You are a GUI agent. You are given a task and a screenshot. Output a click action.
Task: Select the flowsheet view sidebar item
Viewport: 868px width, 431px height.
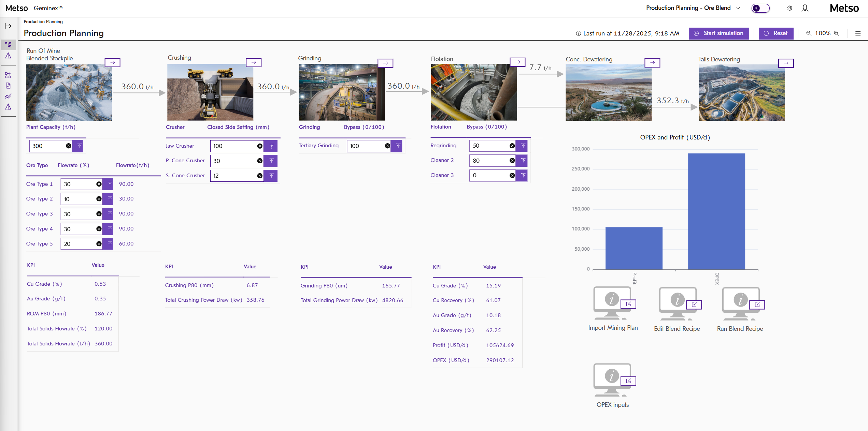point(8,45)
